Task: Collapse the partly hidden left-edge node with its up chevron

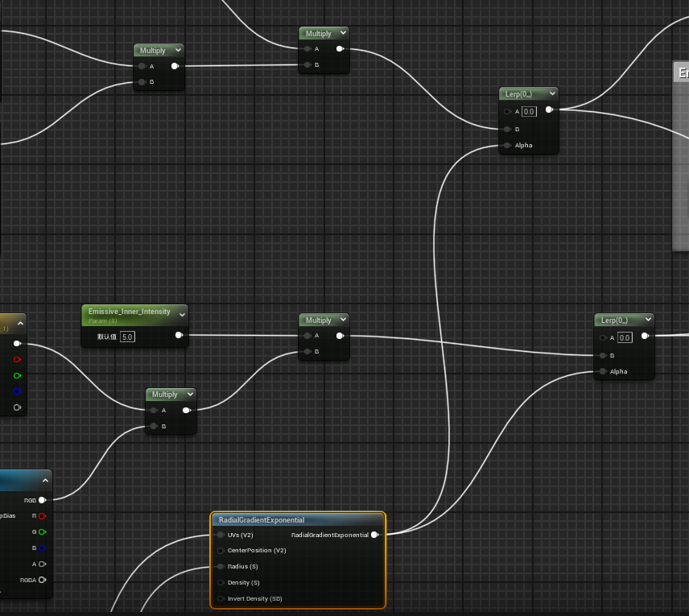Action: [20, 323]
